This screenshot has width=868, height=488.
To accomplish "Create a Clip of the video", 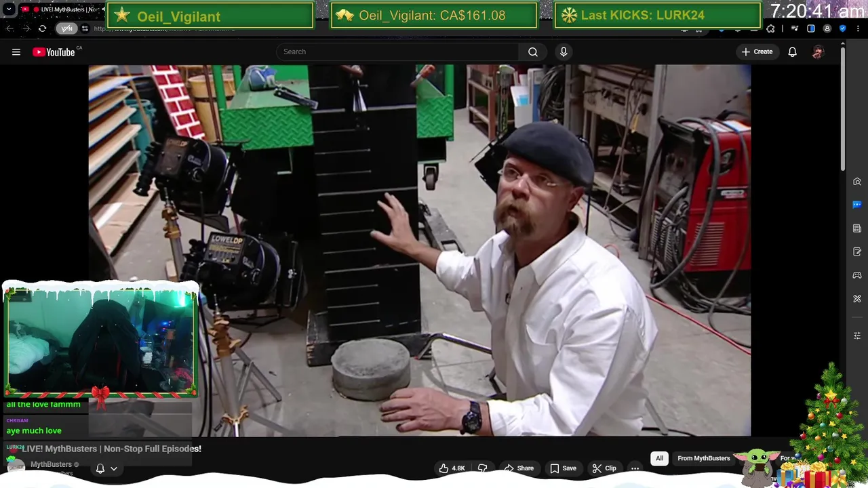I will (604, 468).
